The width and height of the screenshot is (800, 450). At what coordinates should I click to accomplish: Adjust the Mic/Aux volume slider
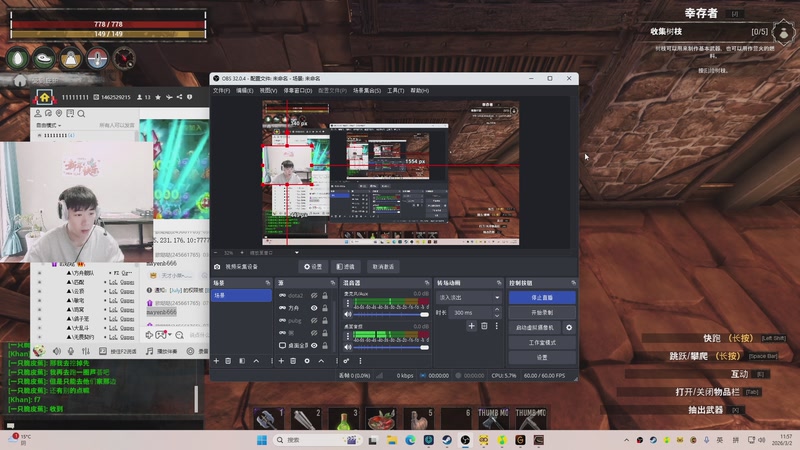tap(391, 314)
